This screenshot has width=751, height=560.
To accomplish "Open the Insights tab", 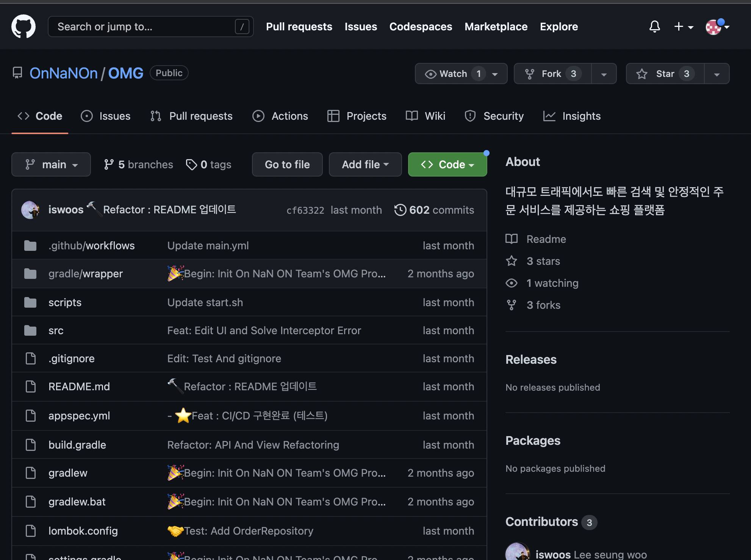I will tap(572, 116).
